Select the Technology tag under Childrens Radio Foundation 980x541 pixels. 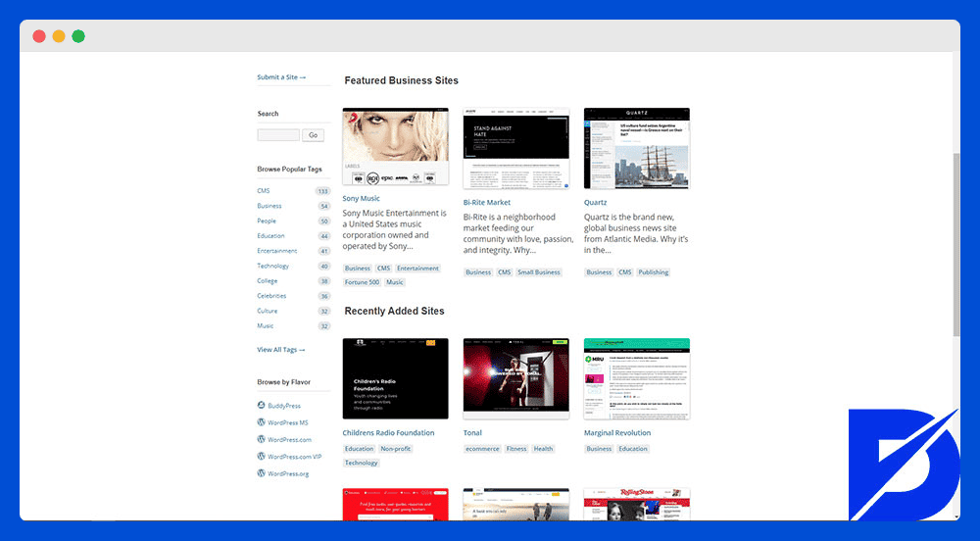tap(362, 463)
